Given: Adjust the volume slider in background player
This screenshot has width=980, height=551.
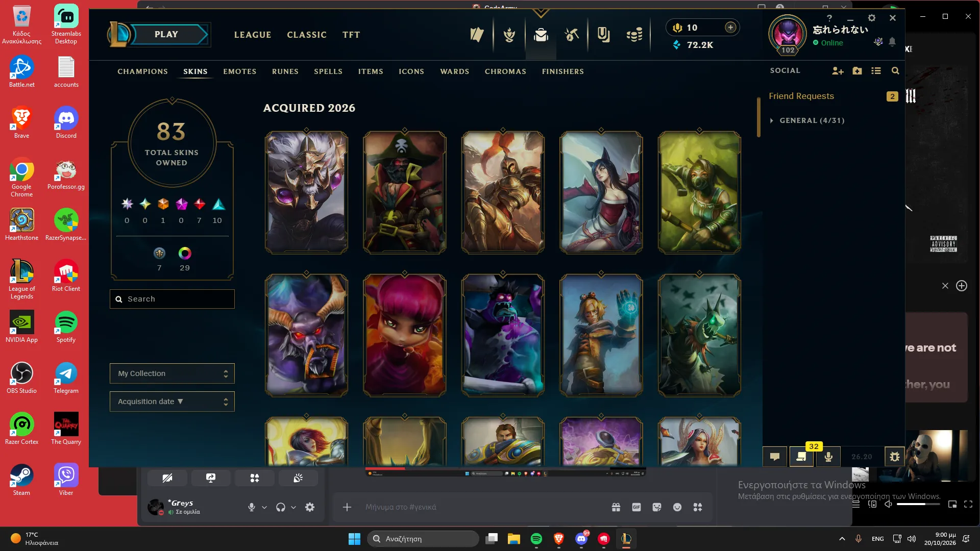Looking at the screenshot, I should point(918,504).
